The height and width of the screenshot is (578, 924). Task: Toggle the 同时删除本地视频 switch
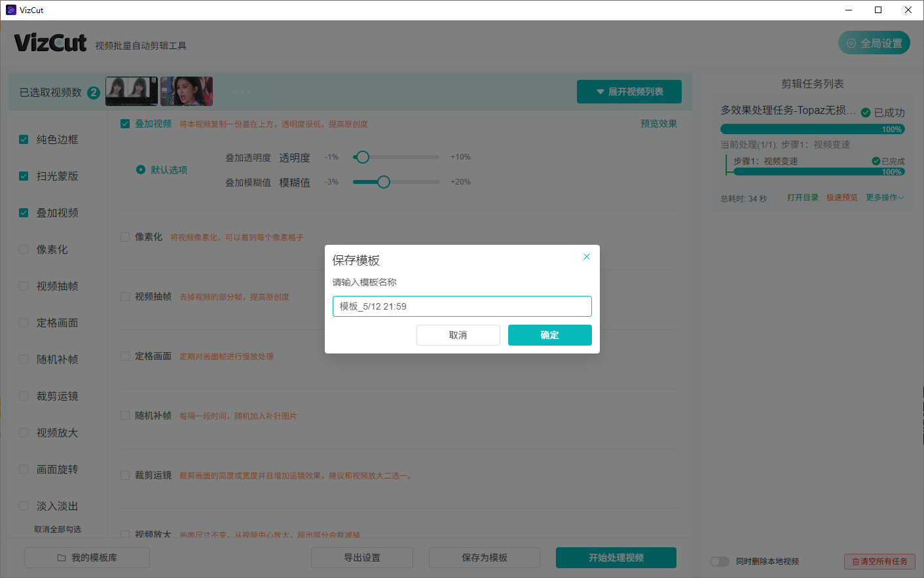point(719,561)
